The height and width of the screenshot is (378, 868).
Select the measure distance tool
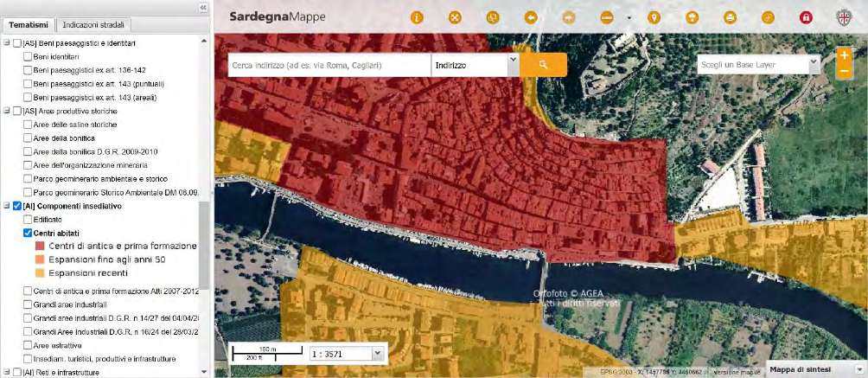click(x=608, y=17)
